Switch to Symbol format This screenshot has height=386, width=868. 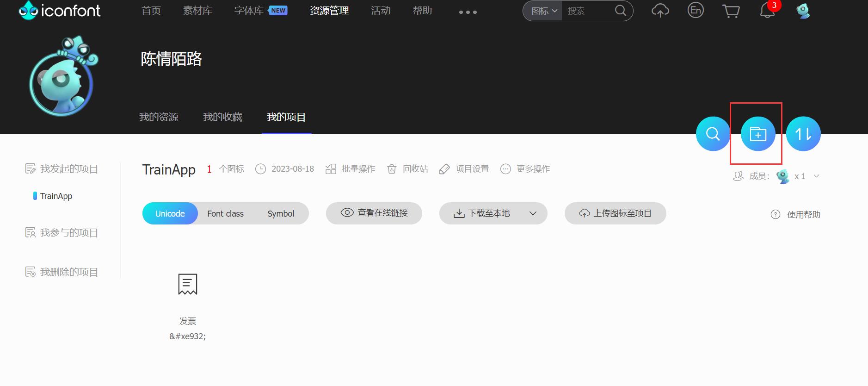[x=281, y=213]
